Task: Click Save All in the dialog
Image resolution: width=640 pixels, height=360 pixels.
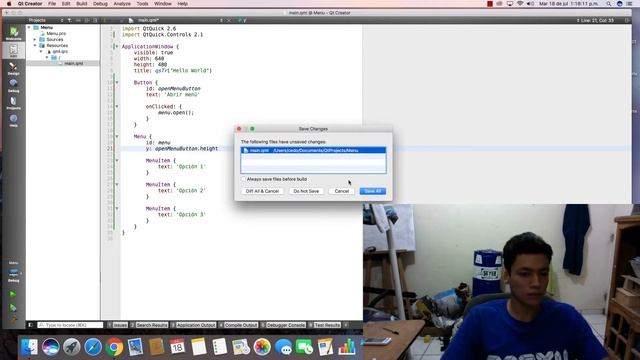Action: 373,191
